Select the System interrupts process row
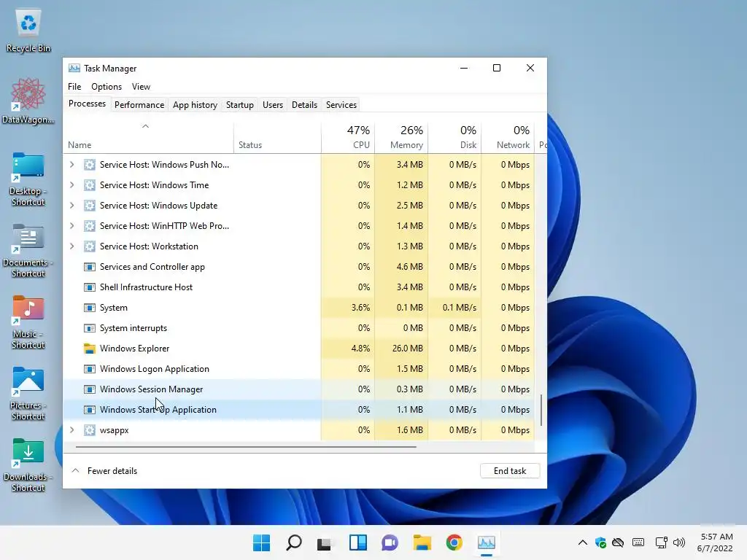Screen dimensions: 747x560 [x=298, y=328]
